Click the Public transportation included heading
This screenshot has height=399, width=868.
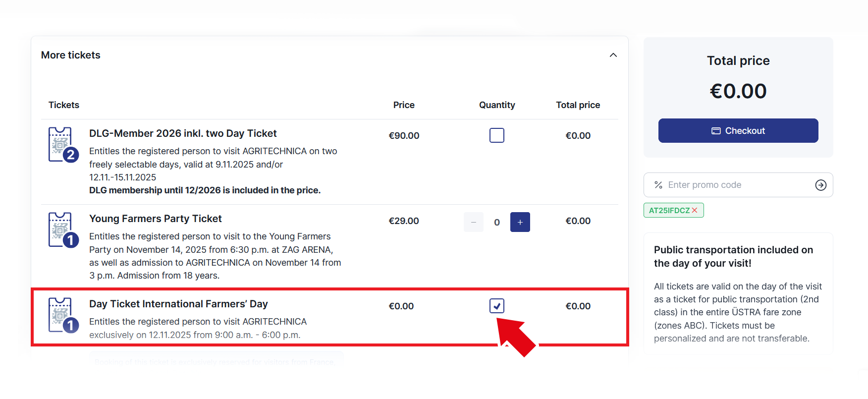click(733, 256)
